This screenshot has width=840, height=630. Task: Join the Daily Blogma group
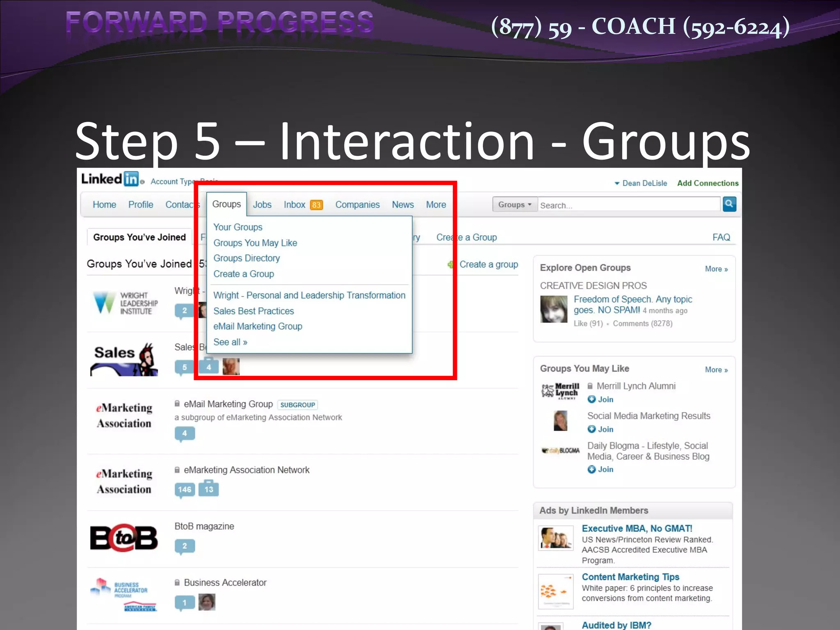pos(600,470)
